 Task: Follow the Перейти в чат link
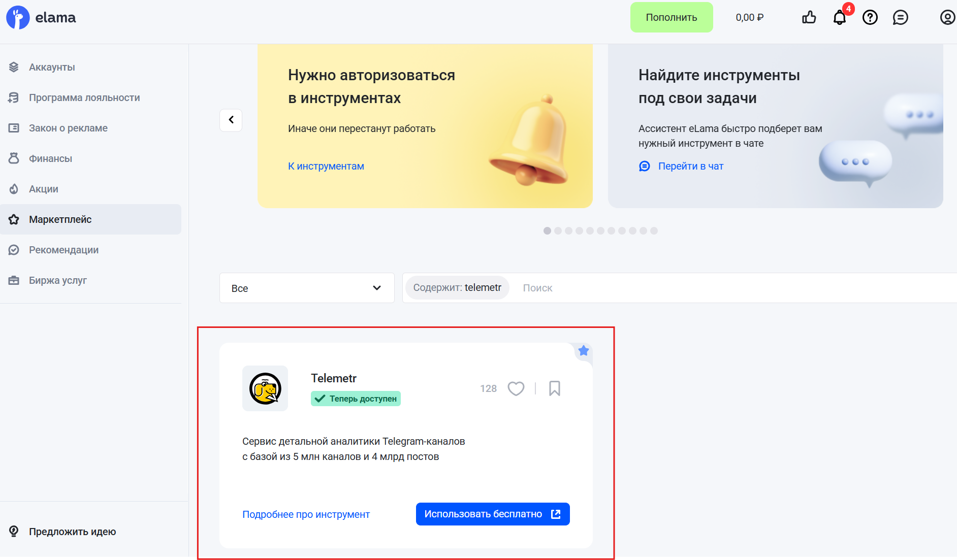pyautogui.click(x=690, y=166)
